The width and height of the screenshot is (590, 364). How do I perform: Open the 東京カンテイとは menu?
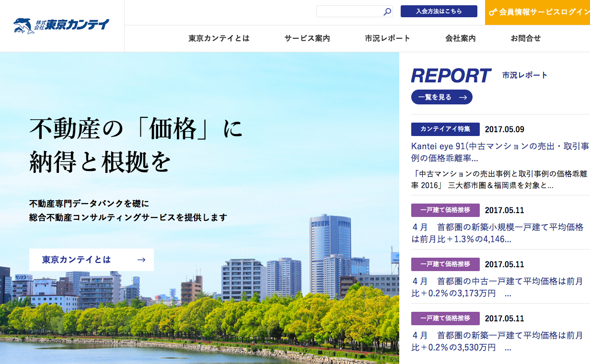[x=219, y=38]
